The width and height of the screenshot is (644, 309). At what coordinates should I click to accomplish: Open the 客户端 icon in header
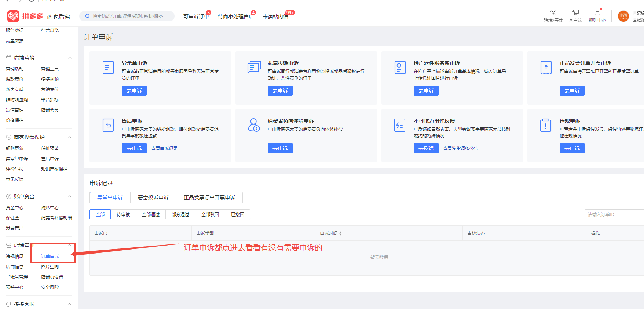click(x=575, y=13)
